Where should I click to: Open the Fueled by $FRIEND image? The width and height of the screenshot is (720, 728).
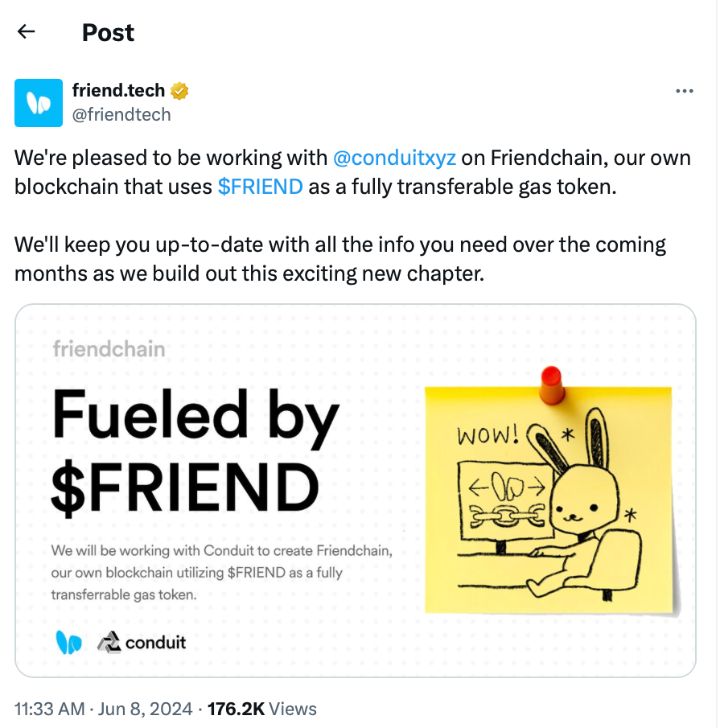click(x=356, y=491)
